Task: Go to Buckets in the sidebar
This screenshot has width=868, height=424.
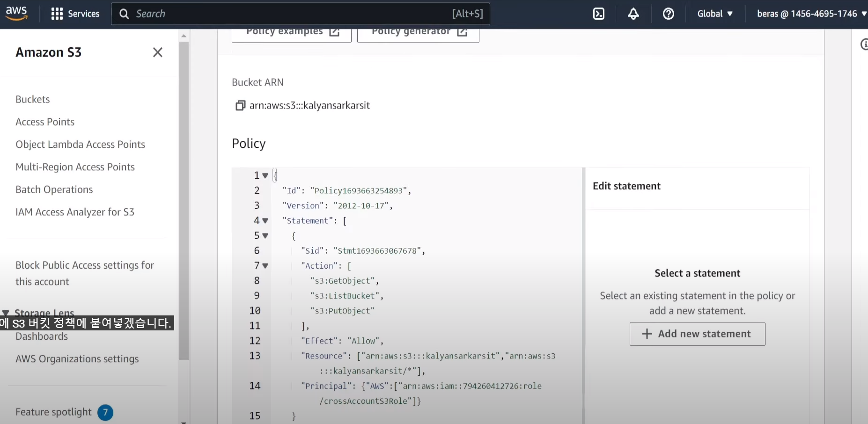Action: [x=33, y=99]
